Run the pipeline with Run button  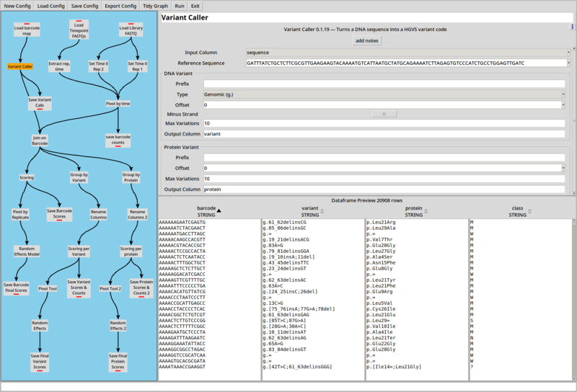tap(180, 6)
